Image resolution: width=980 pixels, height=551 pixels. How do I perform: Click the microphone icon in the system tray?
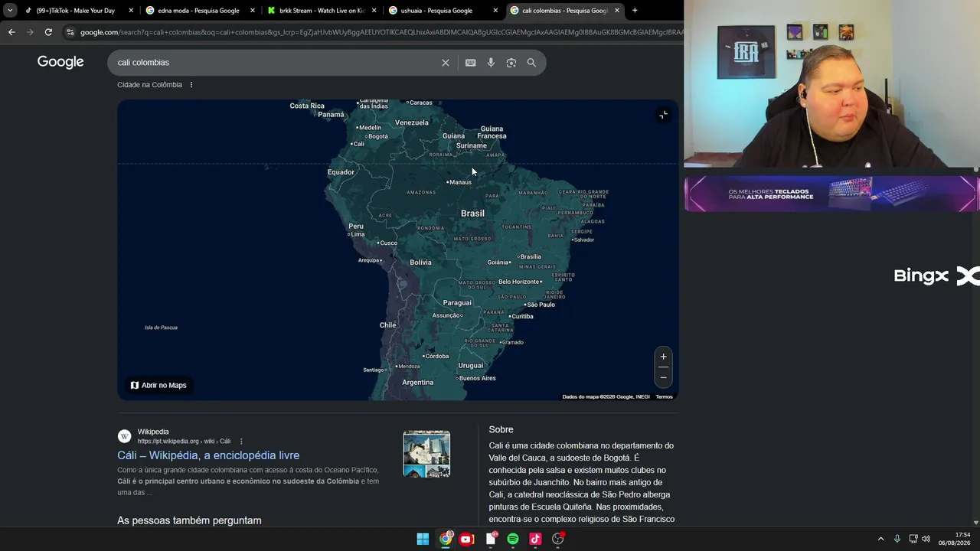click(x=897, y=539)
